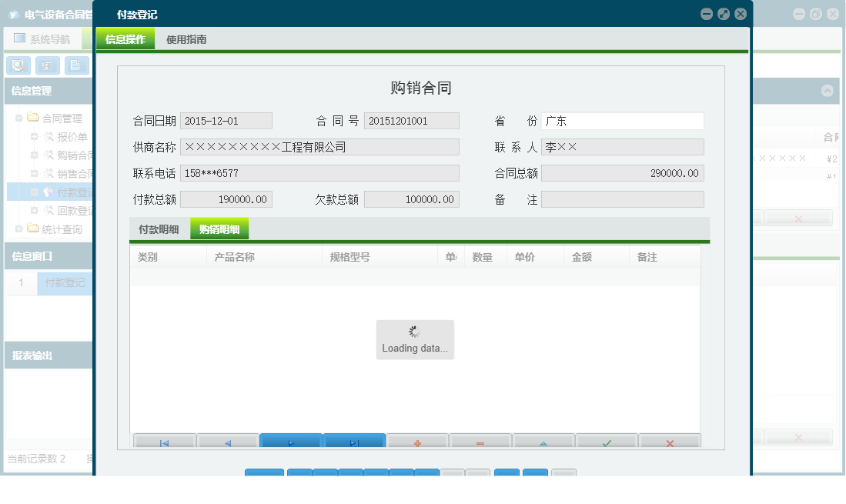
Task: Switch to the 使用指南 tab
Action: tap(187, 38)
